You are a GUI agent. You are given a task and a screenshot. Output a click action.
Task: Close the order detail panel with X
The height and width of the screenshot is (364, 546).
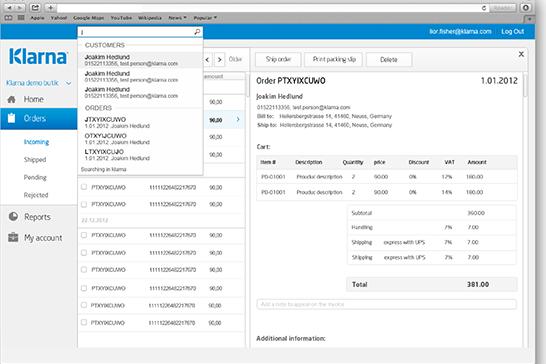(521, 54)
